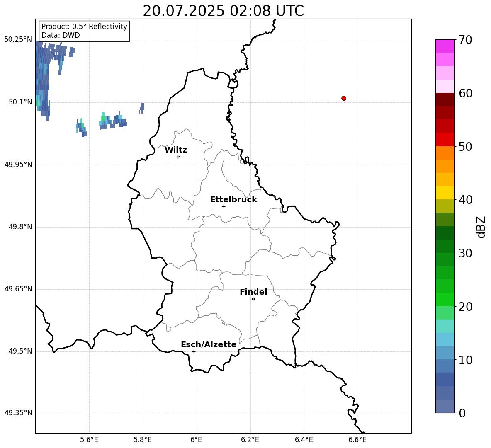
Task: Click the yellow colorbar segment above 40
Action: coord(445,193)
